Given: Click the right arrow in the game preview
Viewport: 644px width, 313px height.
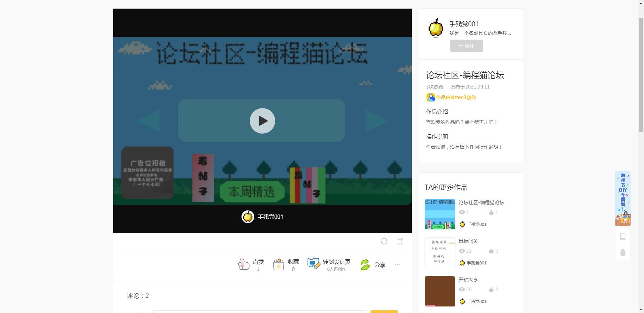Looking at the screenshot, I should 376,121.
